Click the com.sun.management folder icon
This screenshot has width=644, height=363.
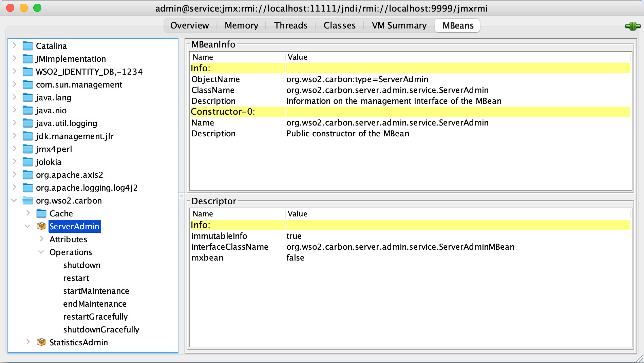pyautogui.click(x=28, y=84)
